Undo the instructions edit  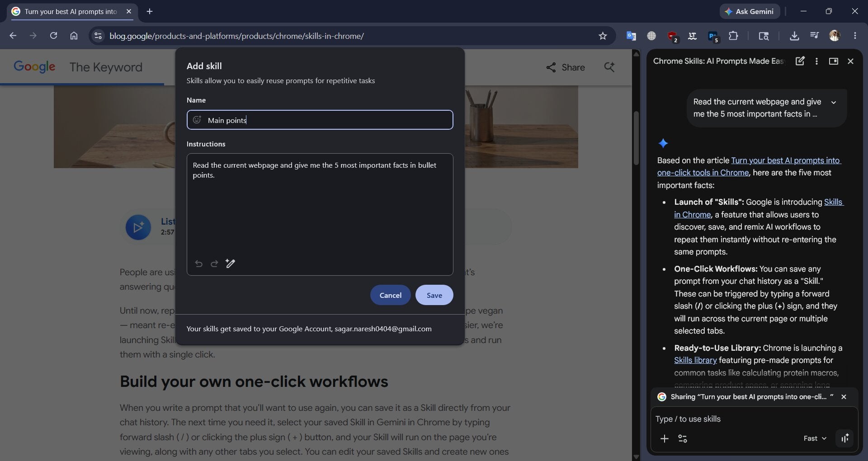click(198, 263)
